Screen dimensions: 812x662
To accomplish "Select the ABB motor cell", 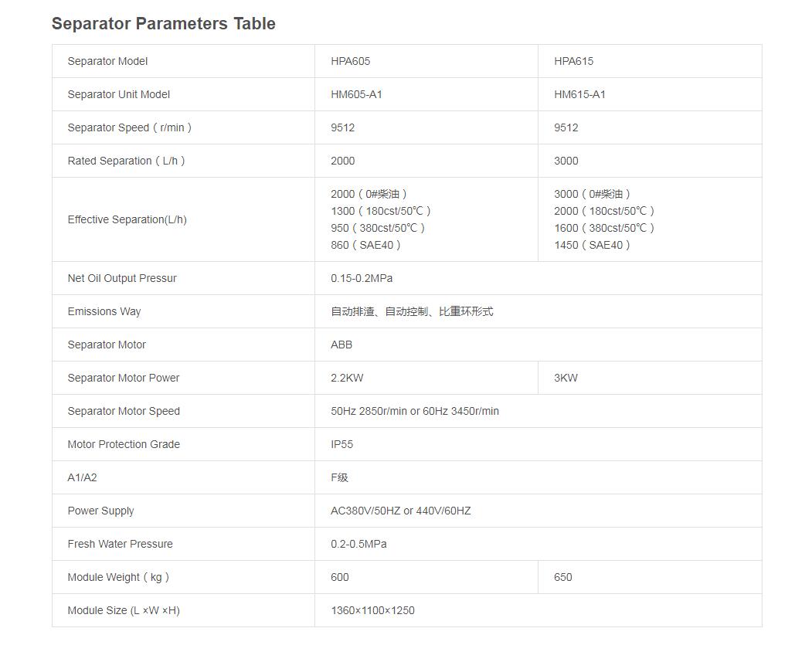I will click(341, 345).
